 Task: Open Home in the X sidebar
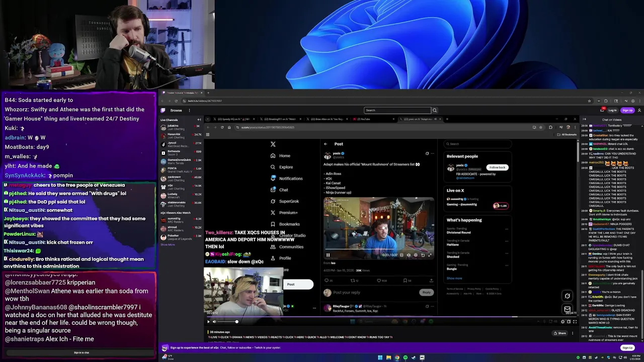pos(280,156)
